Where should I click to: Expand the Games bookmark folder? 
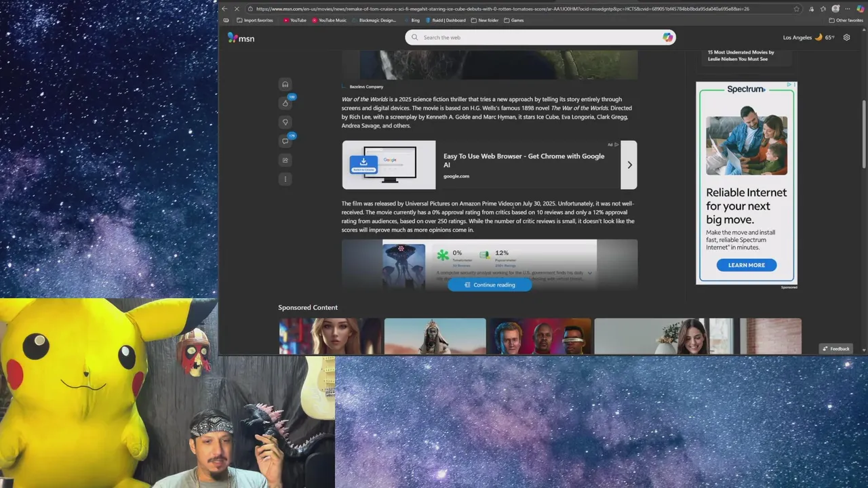point(514,20)
